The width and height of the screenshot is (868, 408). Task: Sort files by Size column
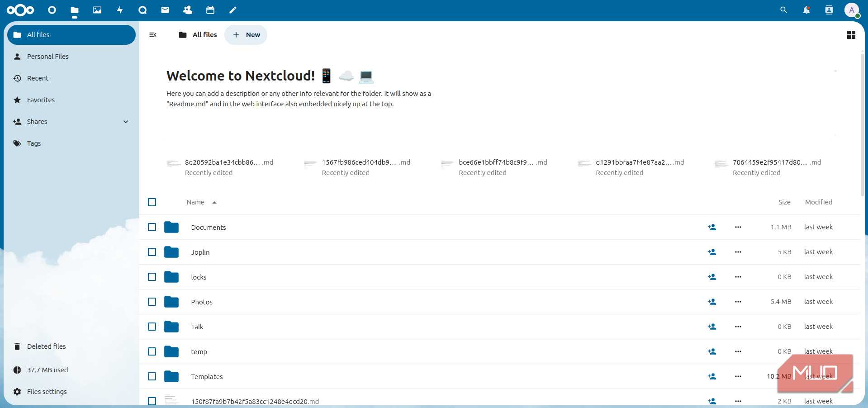click(784, 202)
